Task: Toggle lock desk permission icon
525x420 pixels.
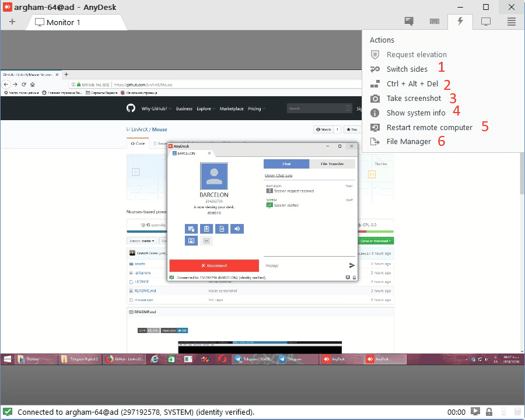Action: click(191, 241)
